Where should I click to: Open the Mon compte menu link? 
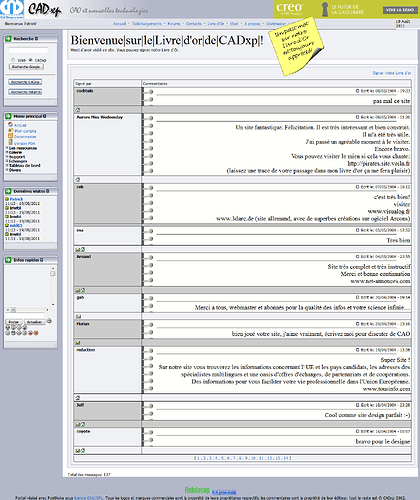pos(25,131)
